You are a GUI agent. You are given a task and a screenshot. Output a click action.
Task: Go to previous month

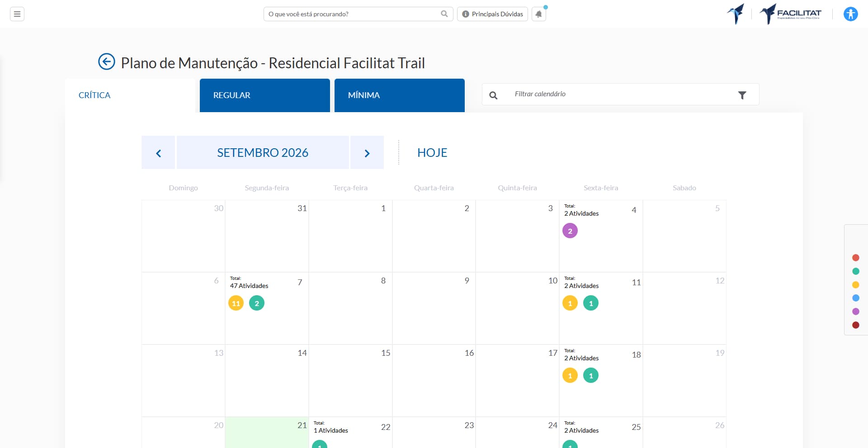point(158,152)
